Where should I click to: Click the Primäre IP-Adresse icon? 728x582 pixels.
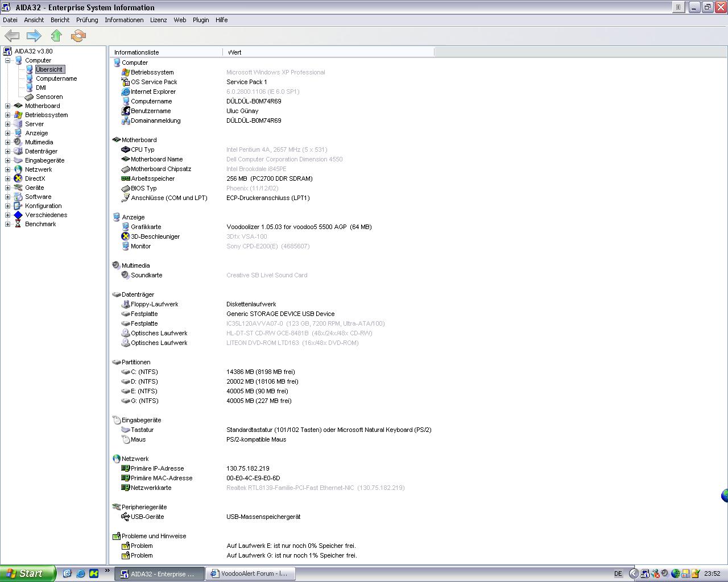click(x=126, y=468)
